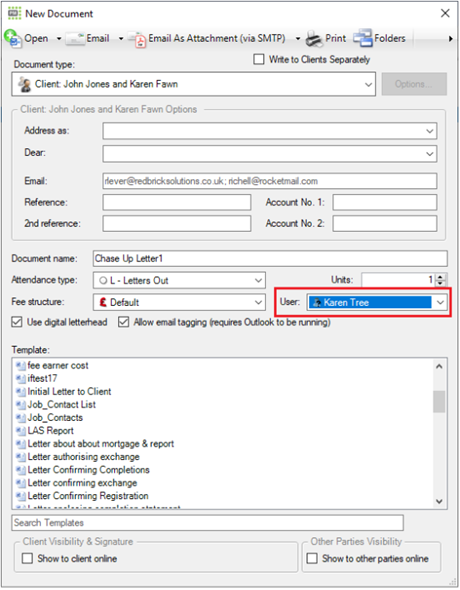The height and width of the screenshot is (590, 460).
Task: Click the Open document icon
Action: coord(13,38)
